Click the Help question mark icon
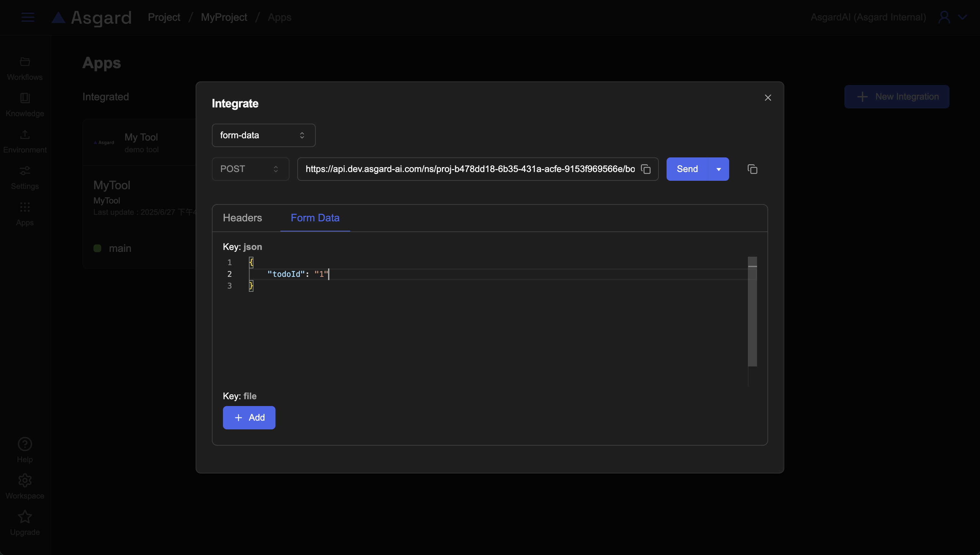Image resolution: width=980 pixels, height=555 pixels. (25, 444)
